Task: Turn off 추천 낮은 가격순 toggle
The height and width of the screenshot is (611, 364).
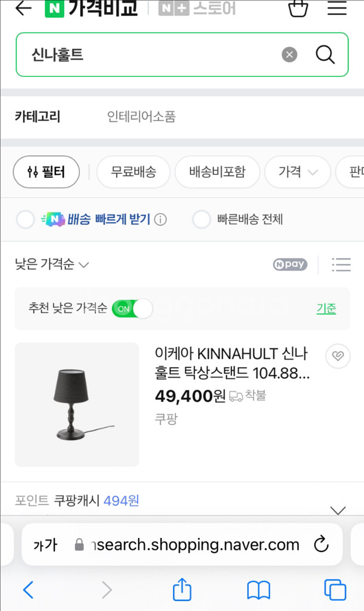Action: pyautogui.click(x=132, y=308)
